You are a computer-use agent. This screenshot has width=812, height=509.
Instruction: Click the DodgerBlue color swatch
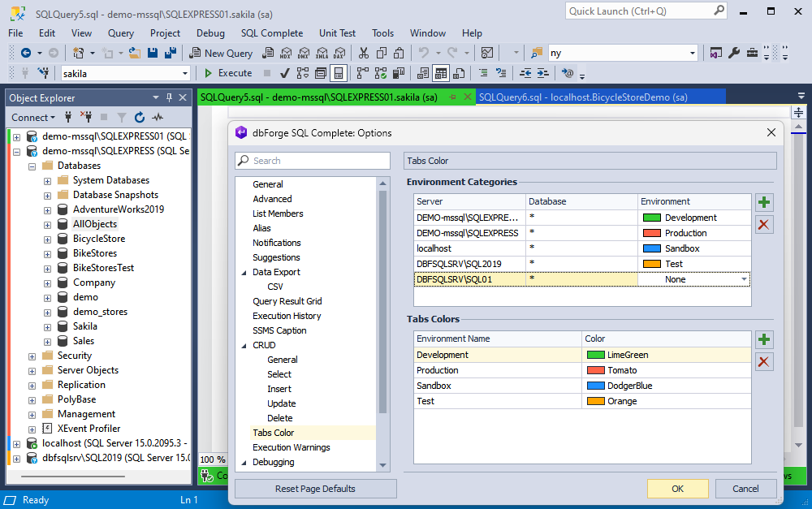(595, 386)
